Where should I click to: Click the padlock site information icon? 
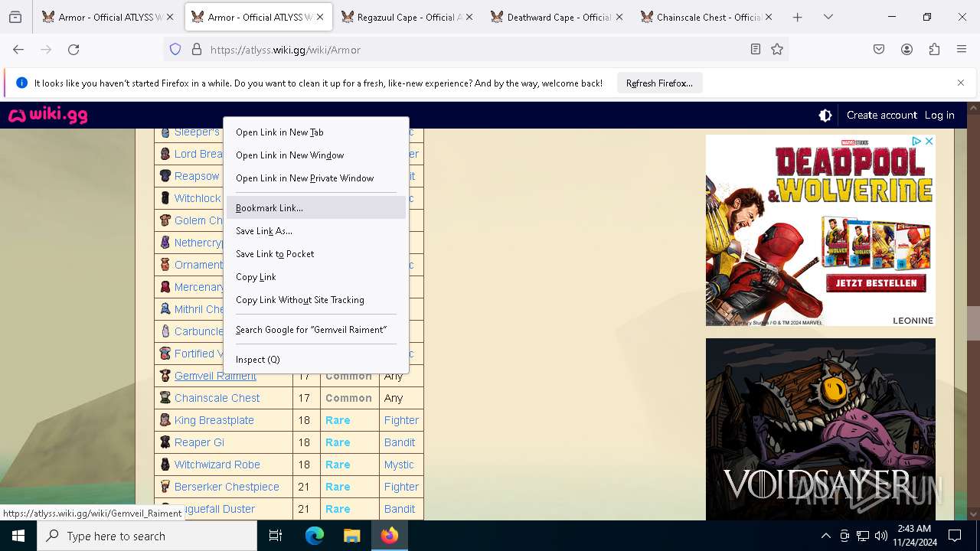(197, 49)
